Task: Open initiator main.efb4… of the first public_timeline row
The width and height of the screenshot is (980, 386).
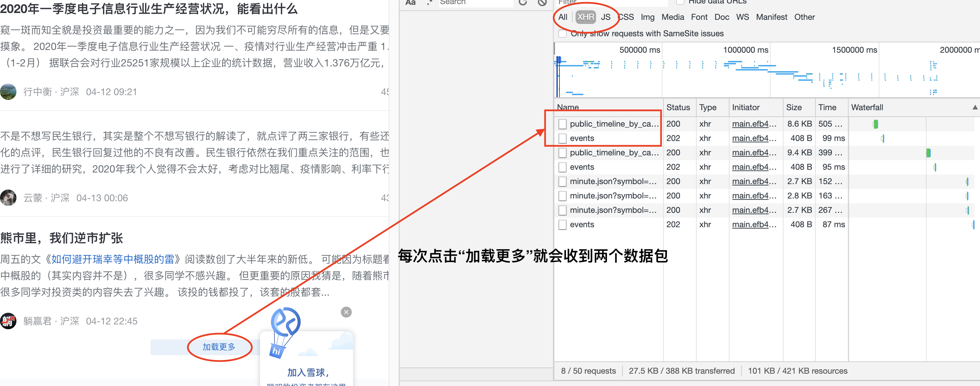Action: [754, 124]
